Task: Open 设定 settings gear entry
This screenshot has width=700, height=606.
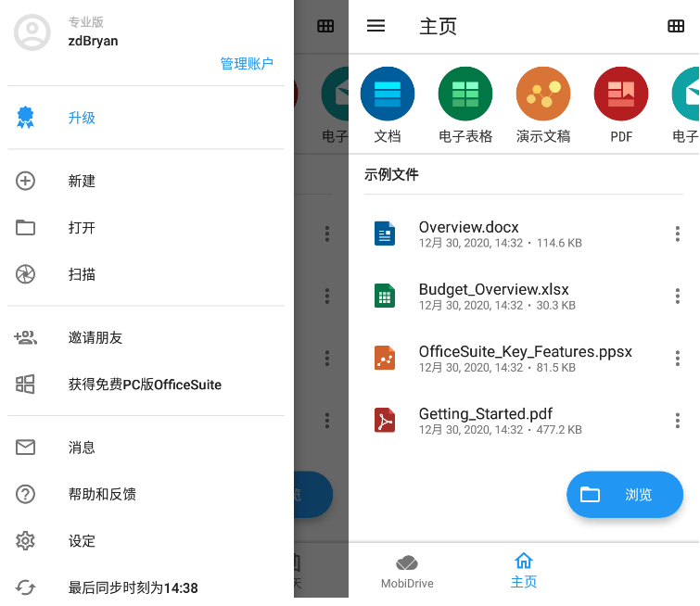Action: [x=82, y=541]
